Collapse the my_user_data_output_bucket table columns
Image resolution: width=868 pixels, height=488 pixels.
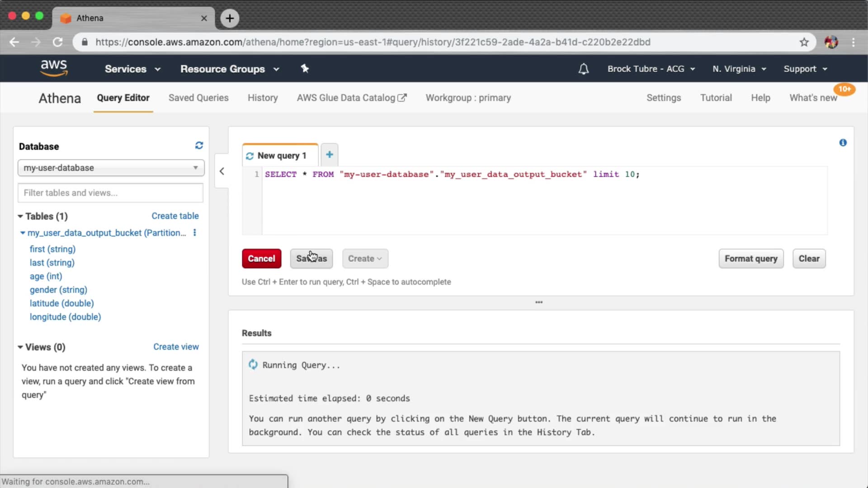23,233
